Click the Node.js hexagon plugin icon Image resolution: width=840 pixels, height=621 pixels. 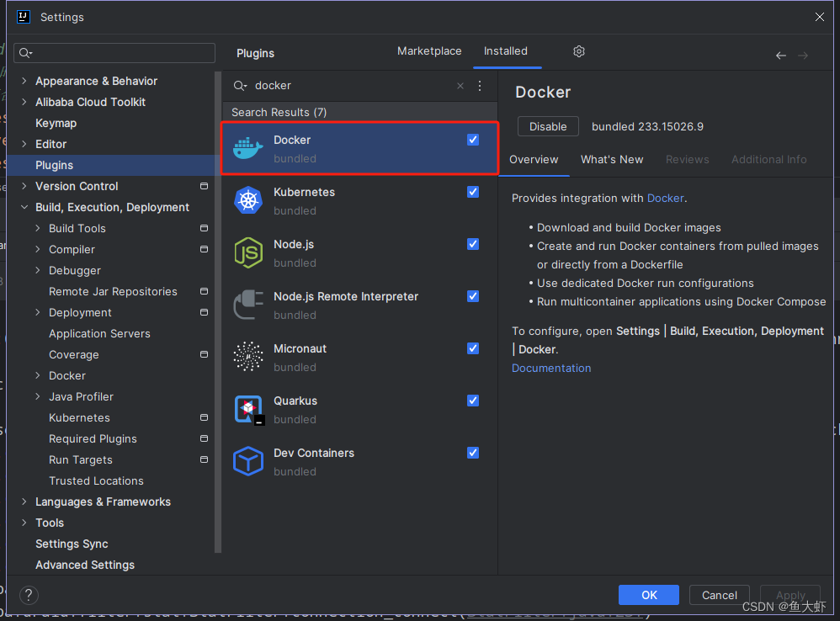[248, 252]
